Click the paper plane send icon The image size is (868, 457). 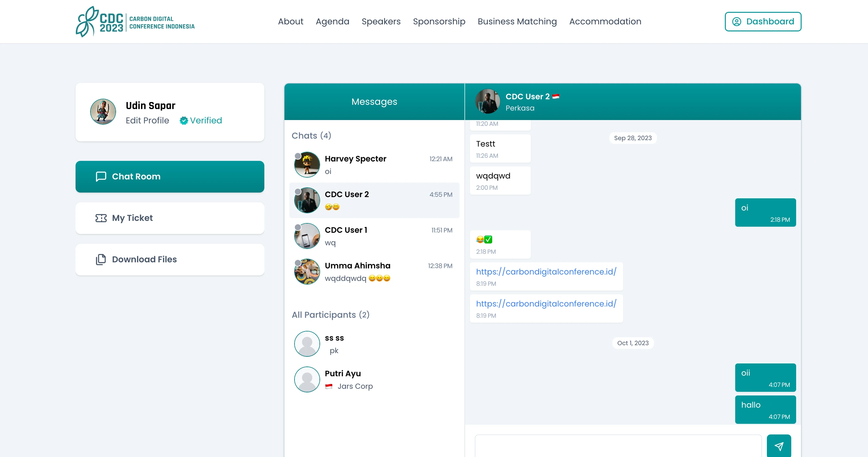(778, 446)
